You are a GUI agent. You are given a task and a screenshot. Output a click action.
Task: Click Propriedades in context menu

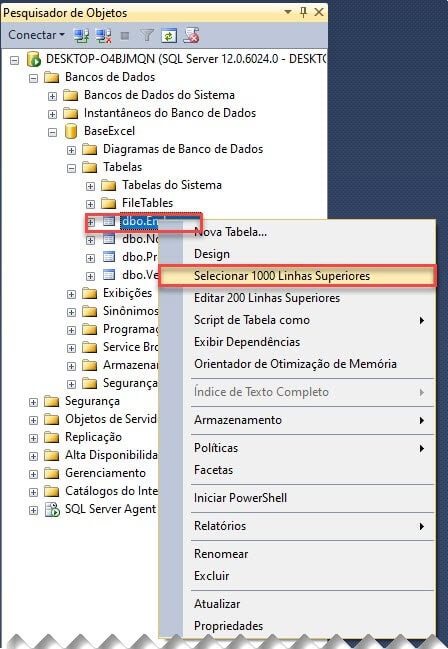pyautogui.click(x=228, y=626)
